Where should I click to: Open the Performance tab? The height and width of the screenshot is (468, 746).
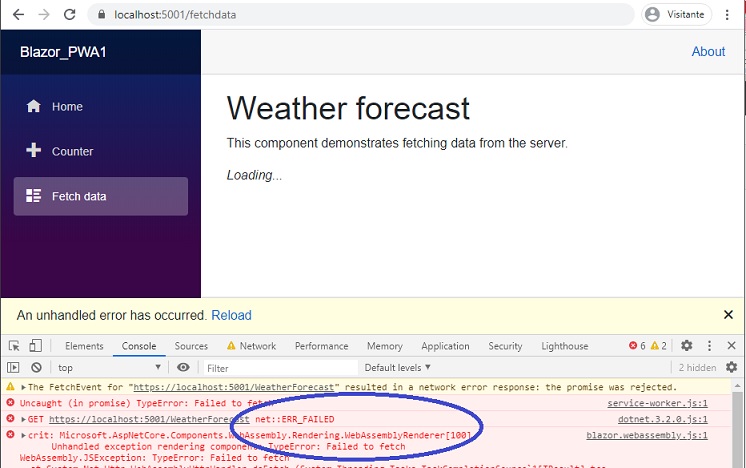tap(322, 346)
